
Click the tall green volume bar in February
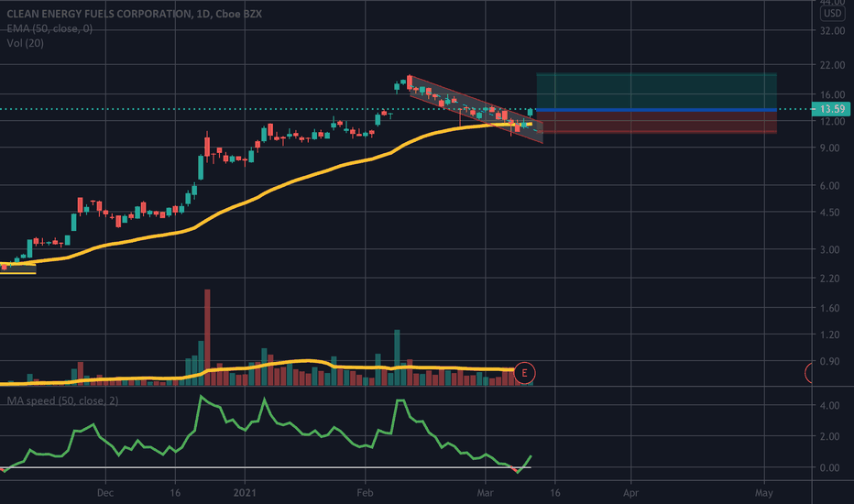pyautogui.click(x=397, y=357)
